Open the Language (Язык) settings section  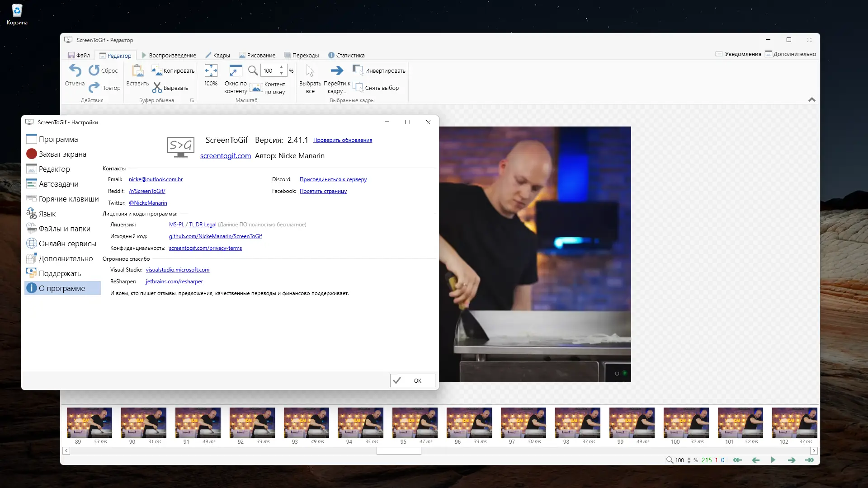[47, 214]
